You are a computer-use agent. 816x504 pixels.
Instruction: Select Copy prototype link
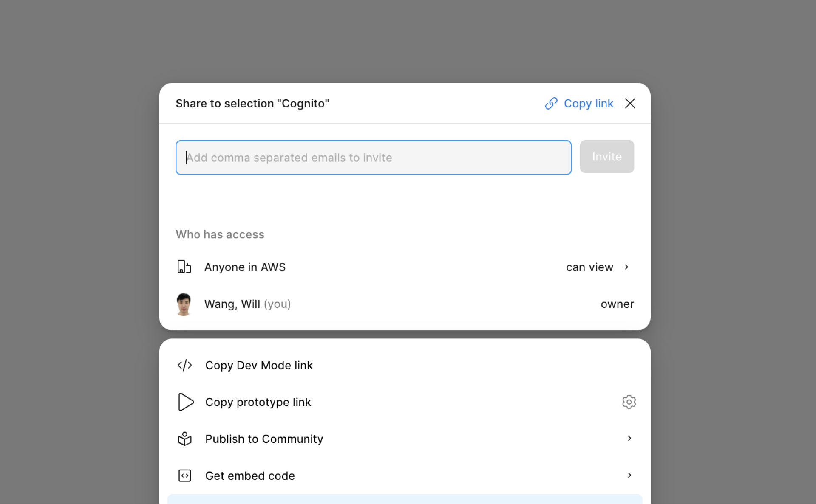[258, 402]
